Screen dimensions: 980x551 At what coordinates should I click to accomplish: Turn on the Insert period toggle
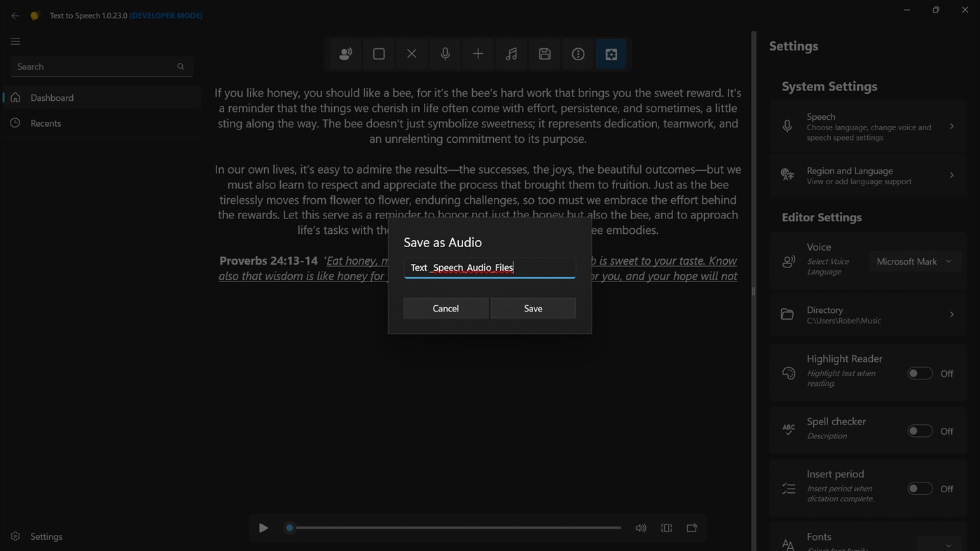click(x=920, y=488)
